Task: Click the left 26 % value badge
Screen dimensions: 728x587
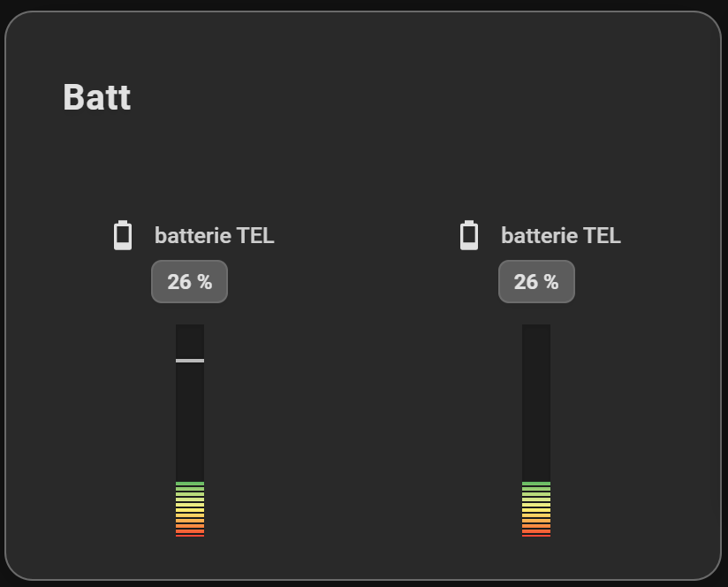Action: coord(189,281)
